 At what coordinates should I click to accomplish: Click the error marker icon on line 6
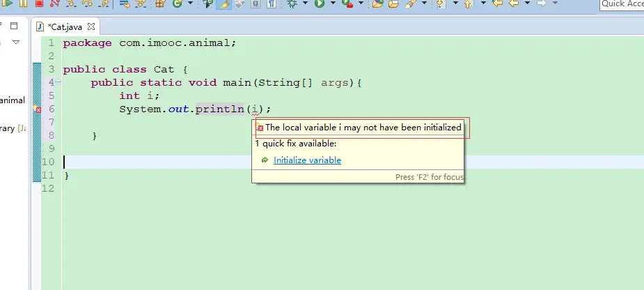(37, 109)
